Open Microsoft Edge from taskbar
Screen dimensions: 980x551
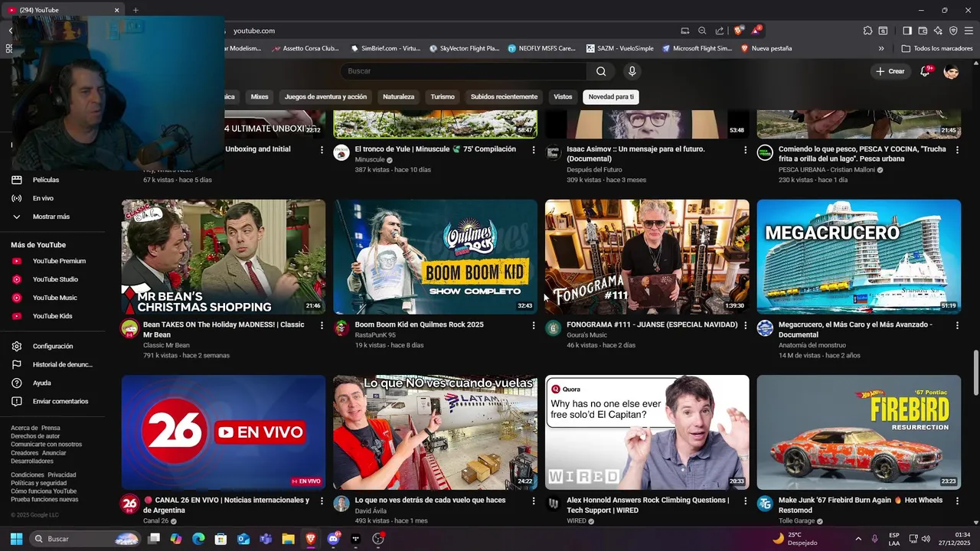click(x=198, y=539)
